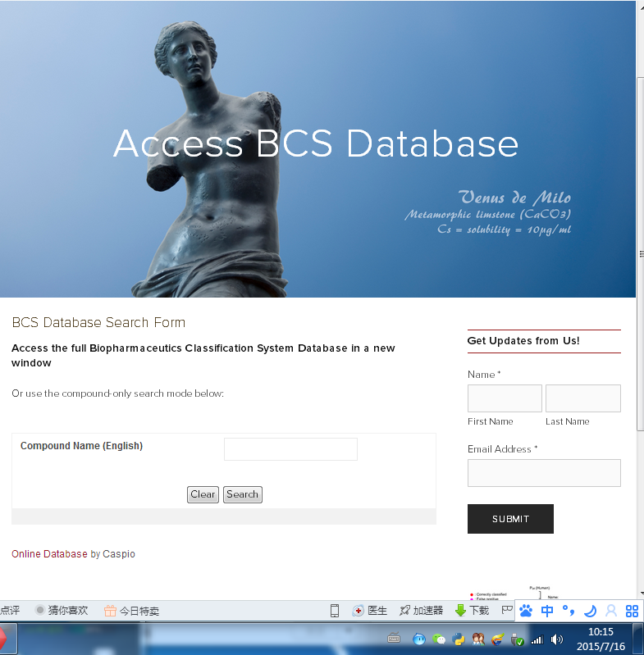Open the Online Database link
The image size is (644, 655).
pyautogui.click(x=49, y=554)
